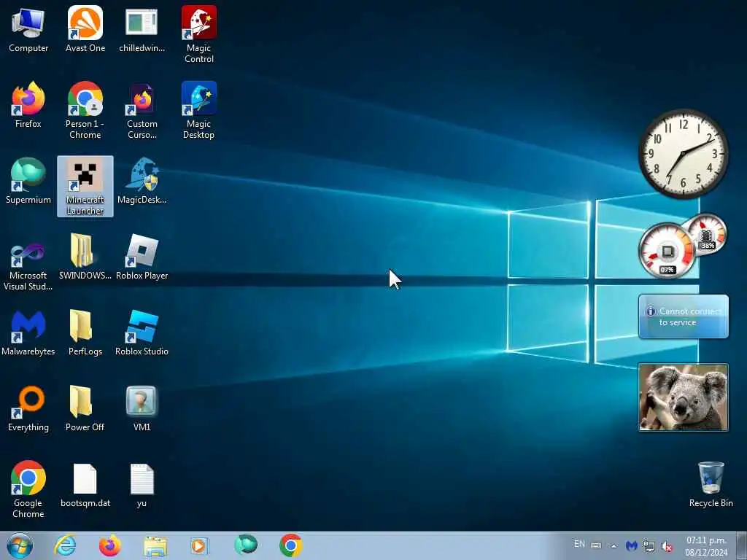Launch Supermium from the taskbar
This screenshot has height=560, width=747.
click(x=246, y=545)
